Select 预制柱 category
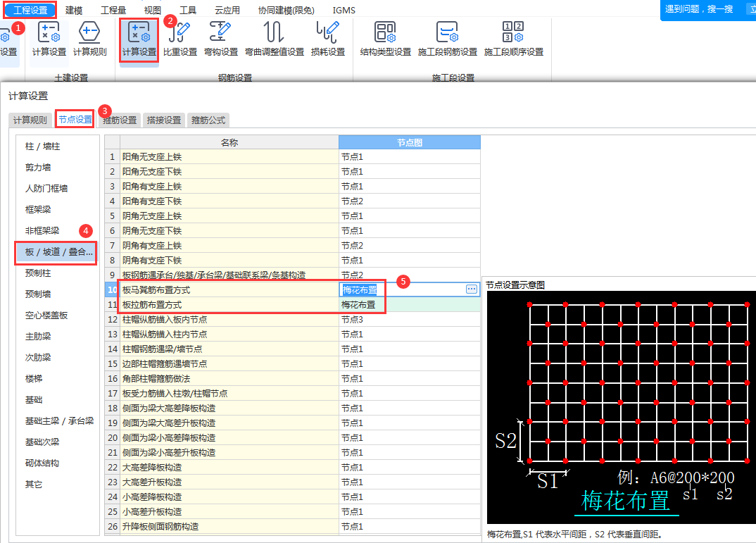 pos(38,273)
